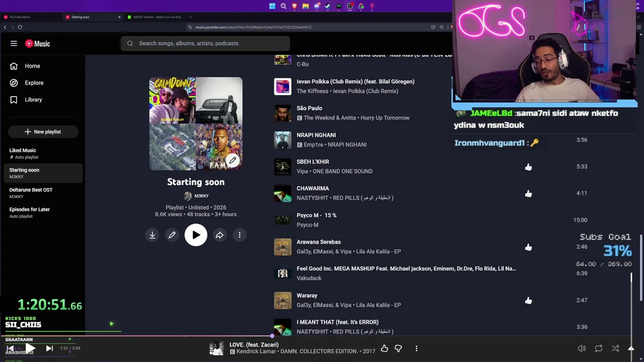This screenshot has width=644, height=362.
Task: Download the Starting soon playlist
Action: [x=152, y=235]
